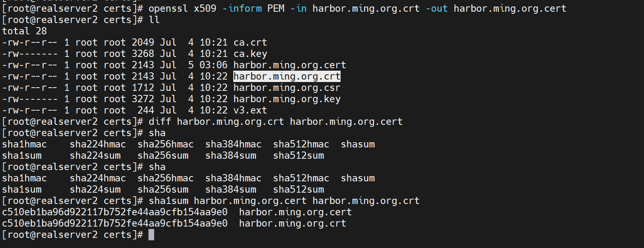Click the -out option in openssl command
Screen dimensions: 644x248
(x=437, y=8)
